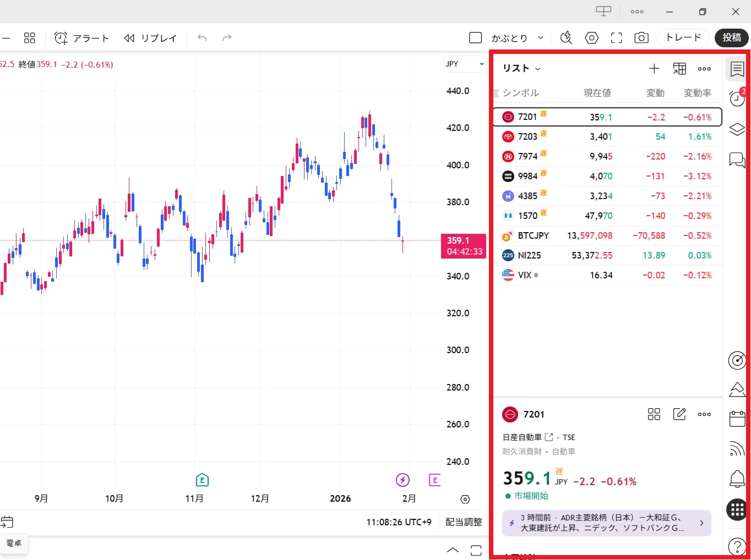Open the notifications bell in sidebar
751x560 pixels.
tap(737, 479)
